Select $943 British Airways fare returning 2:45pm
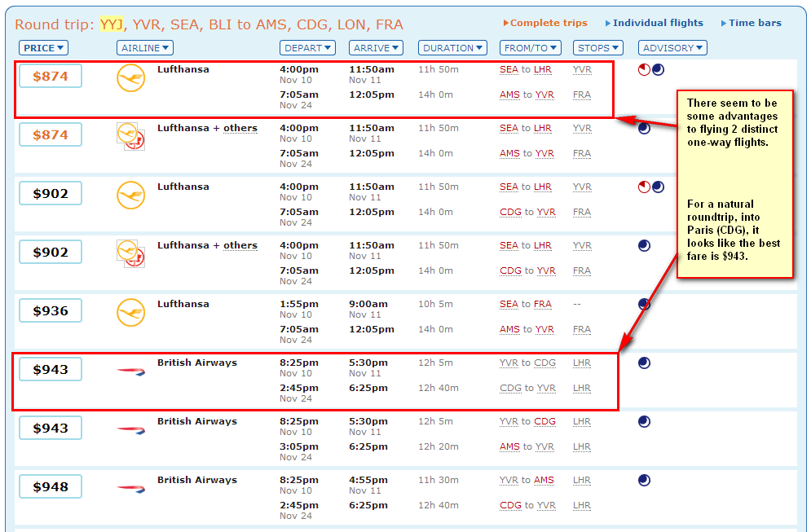The height and width of the screenshot is (532, 811). point(51,369)
